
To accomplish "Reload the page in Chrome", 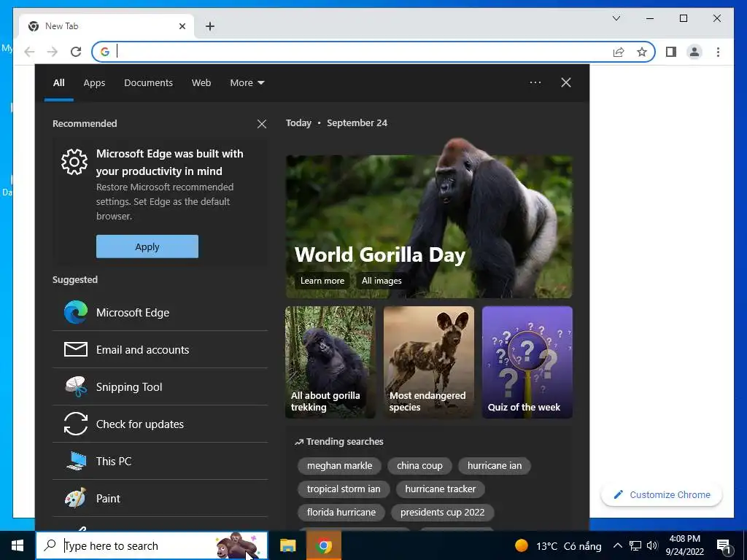I will tap(76, 52).
